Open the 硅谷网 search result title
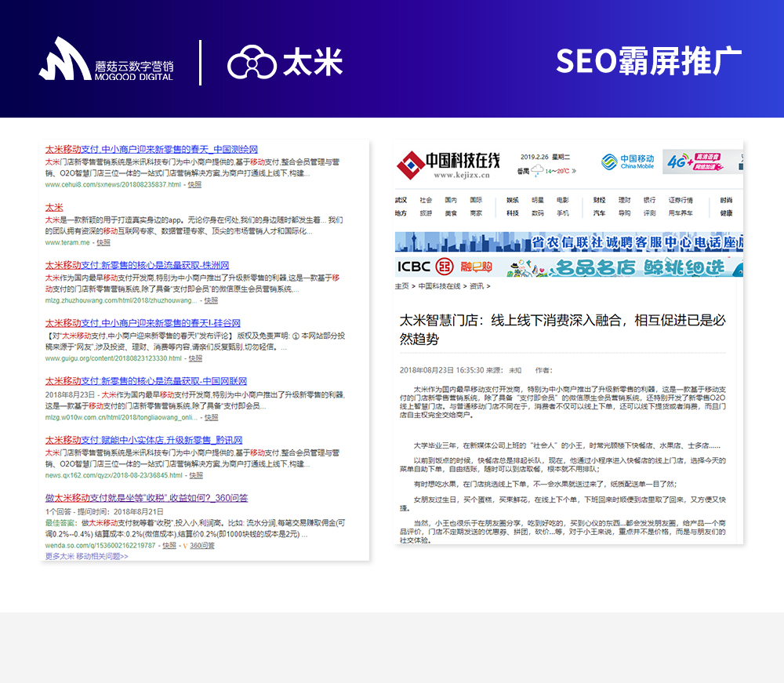Viewport: 784px width, 683px height. pos(143,323)
